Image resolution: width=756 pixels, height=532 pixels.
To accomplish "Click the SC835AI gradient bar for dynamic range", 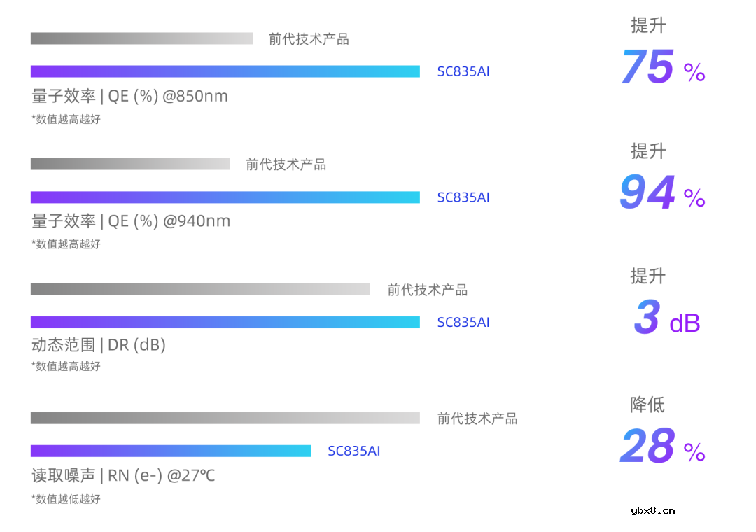I will 225,322.
